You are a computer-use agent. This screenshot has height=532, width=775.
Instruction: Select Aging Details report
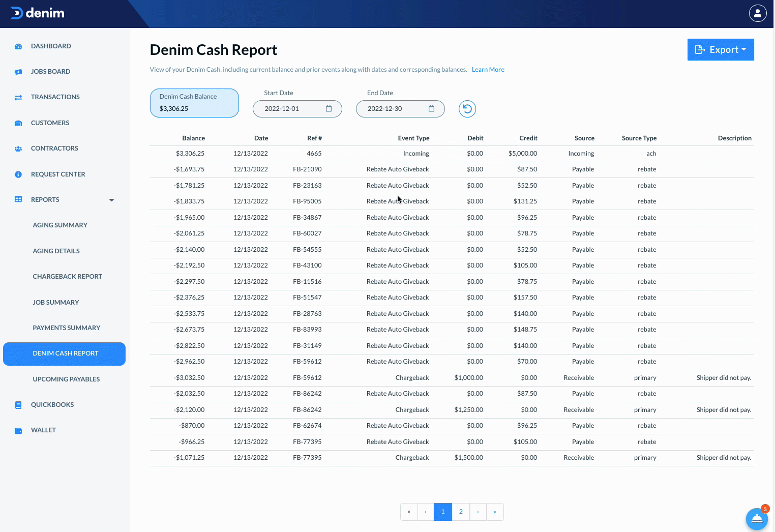click(56, 251)
